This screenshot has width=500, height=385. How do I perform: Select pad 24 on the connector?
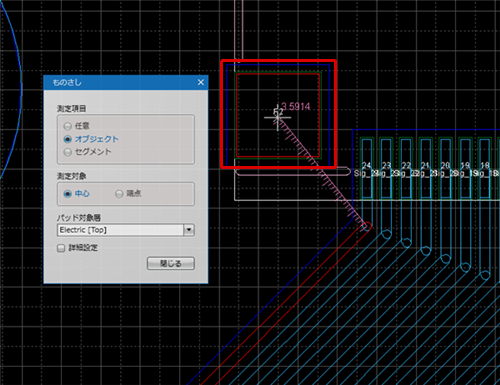pos(367,169)
